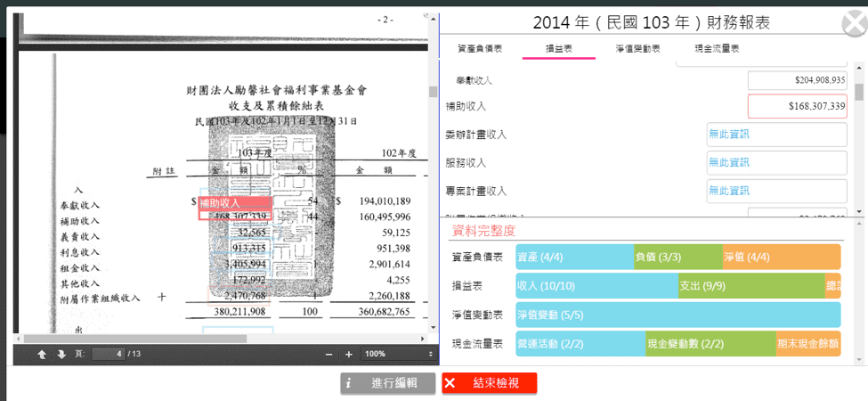Click the PDF horizontal scrollbar right arrow
Viewport: 868px width, 401px height.
(x=424, y=339)
